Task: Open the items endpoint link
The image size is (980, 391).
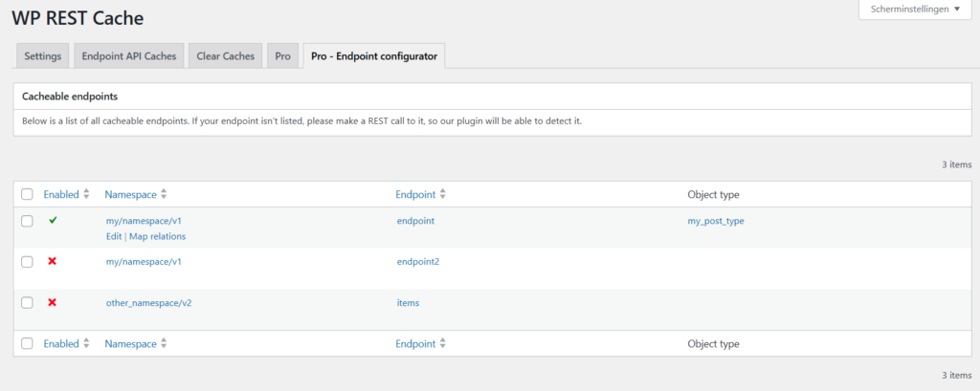Action: pos(408,303)
